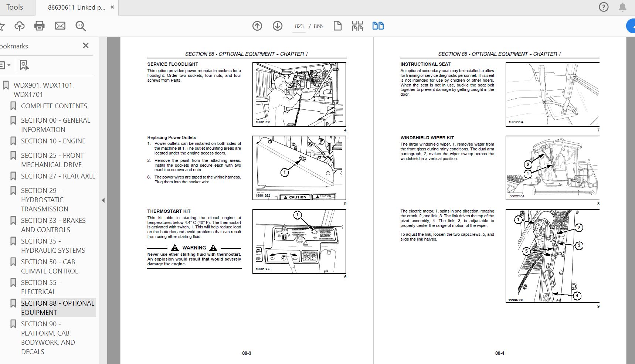Click the print icon in the toolbar
Screen dimensions: 635x364
click(40, 26)
